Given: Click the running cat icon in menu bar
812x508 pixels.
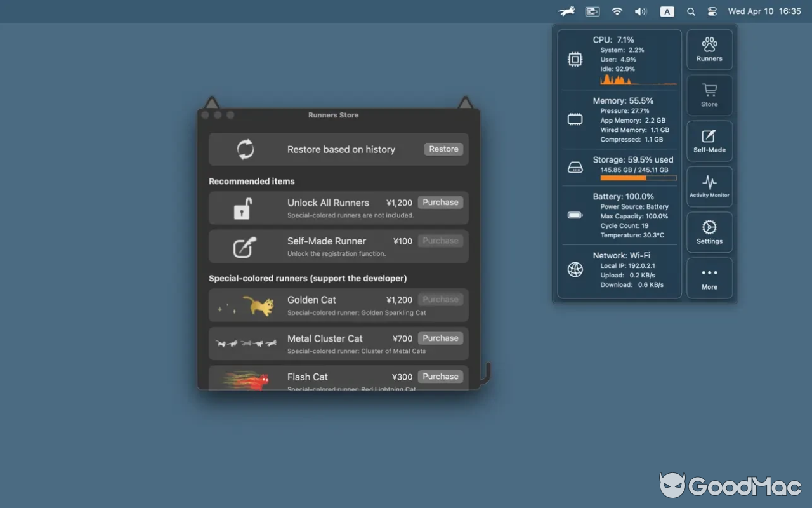Looking at the screenshot, I should [x=566, y=11].
